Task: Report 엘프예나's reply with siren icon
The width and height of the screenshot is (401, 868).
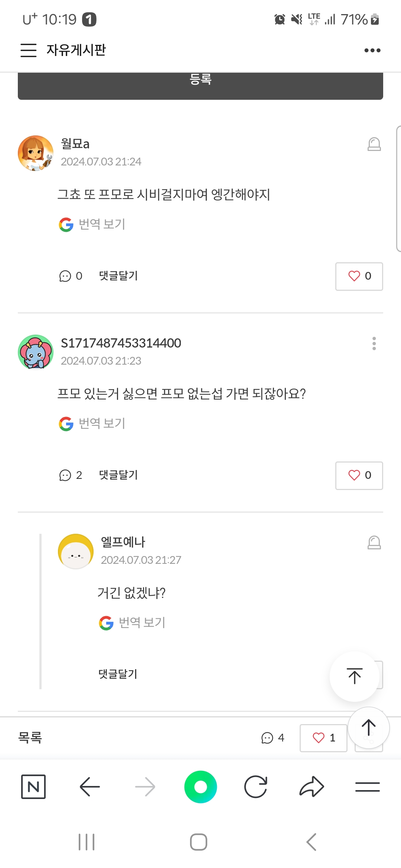Action: pos(374,543)
